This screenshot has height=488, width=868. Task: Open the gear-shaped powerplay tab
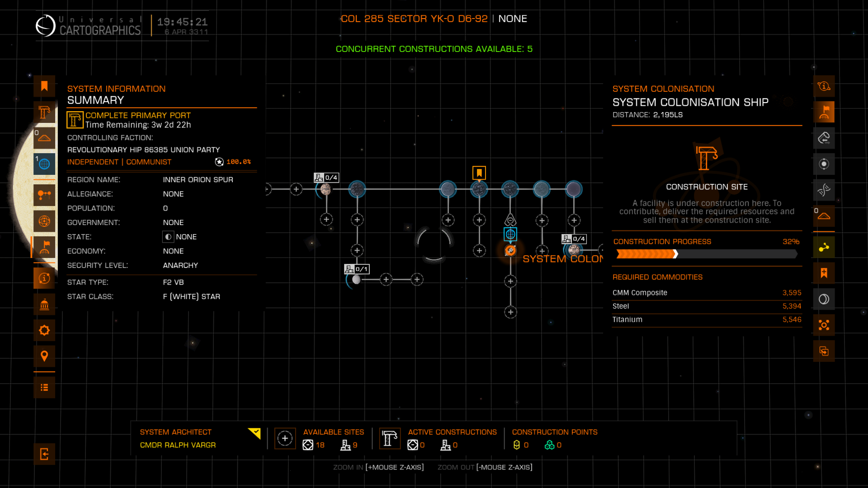tap(44, 330)
